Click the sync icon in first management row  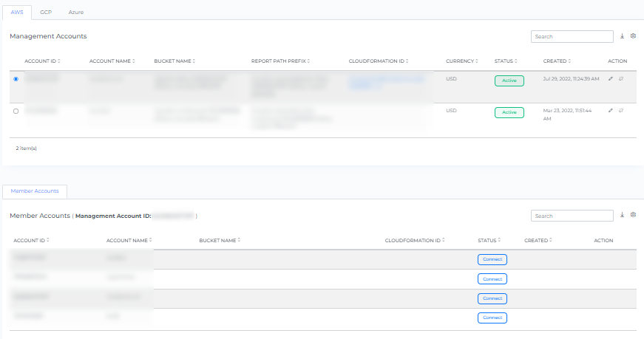pos(621,79)
